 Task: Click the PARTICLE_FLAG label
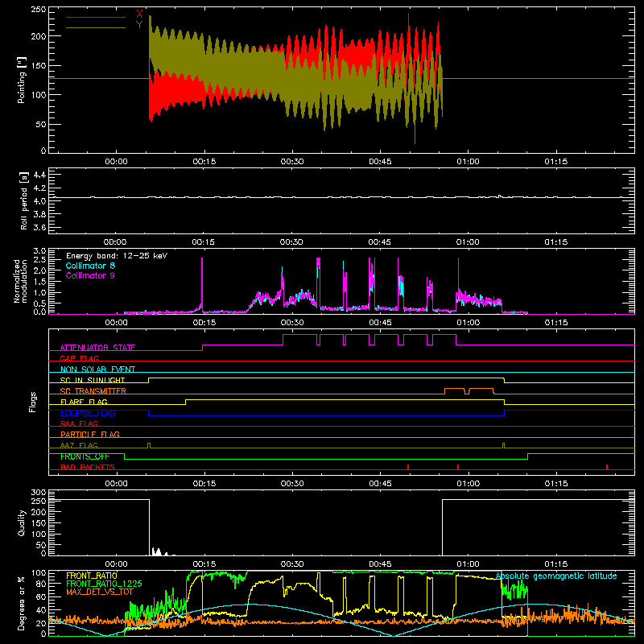click(x=90, y=434)
